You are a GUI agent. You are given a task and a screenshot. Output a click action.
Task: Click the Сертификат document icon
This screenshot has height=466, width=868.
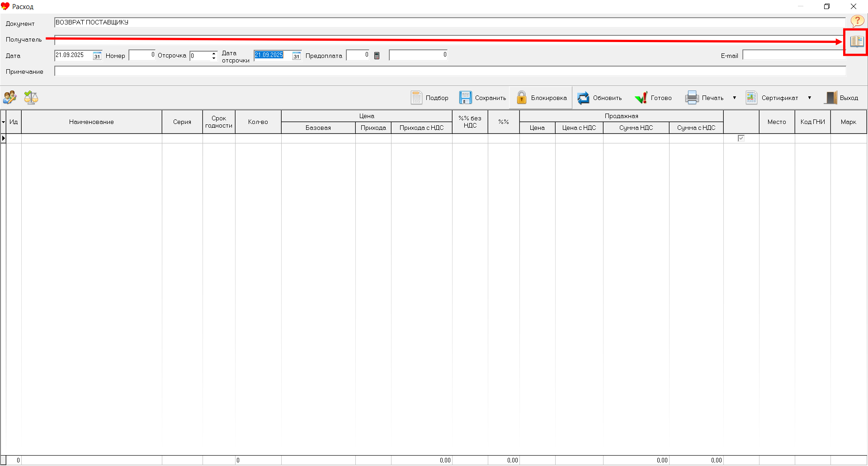pyautogui.click(x=751, y=98)
